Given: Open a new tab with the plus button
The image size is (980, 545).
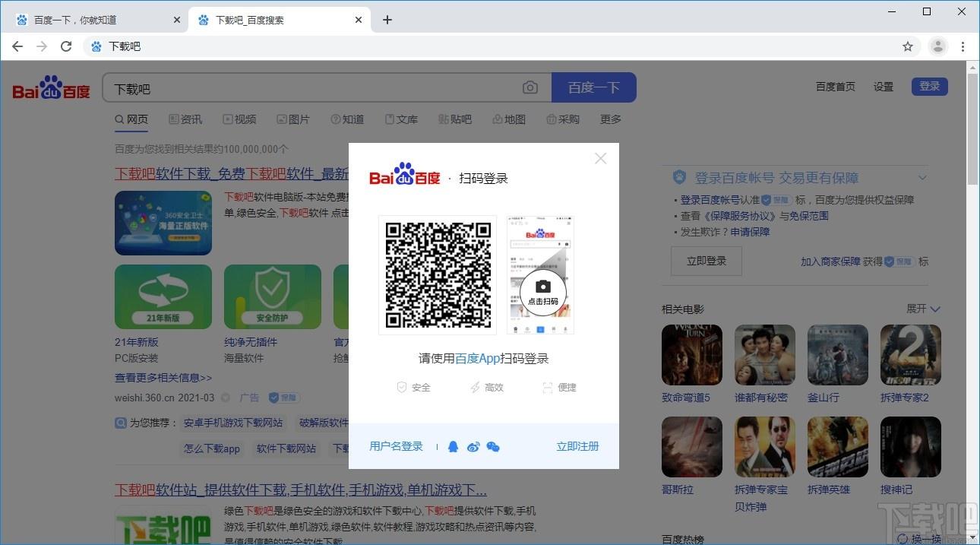Looking at the screenshot, I should click(x=387, y=20).
